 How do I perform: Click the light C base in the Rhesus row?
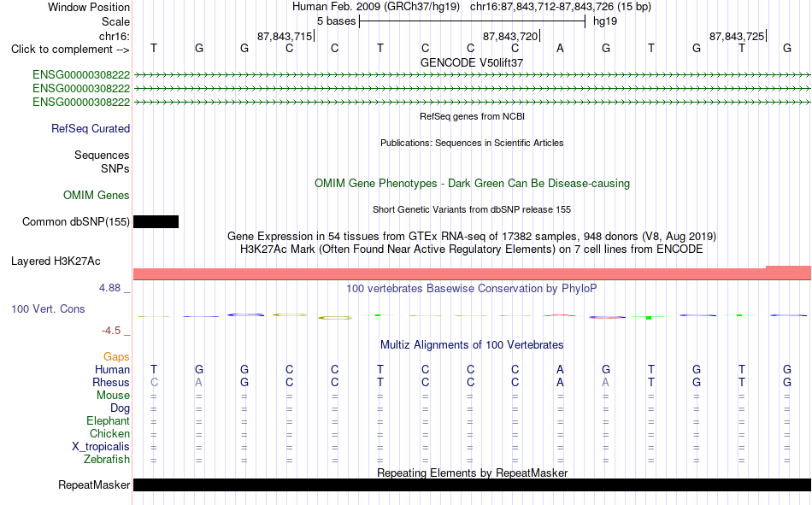pyautogui.click(x=154, y=382)
